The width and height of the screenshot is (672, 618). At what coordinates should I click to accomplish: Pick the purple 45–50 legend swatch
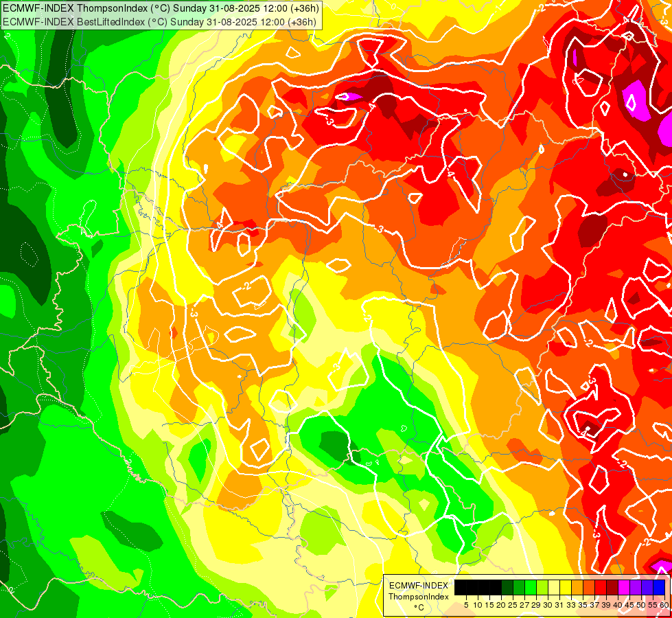636,588
